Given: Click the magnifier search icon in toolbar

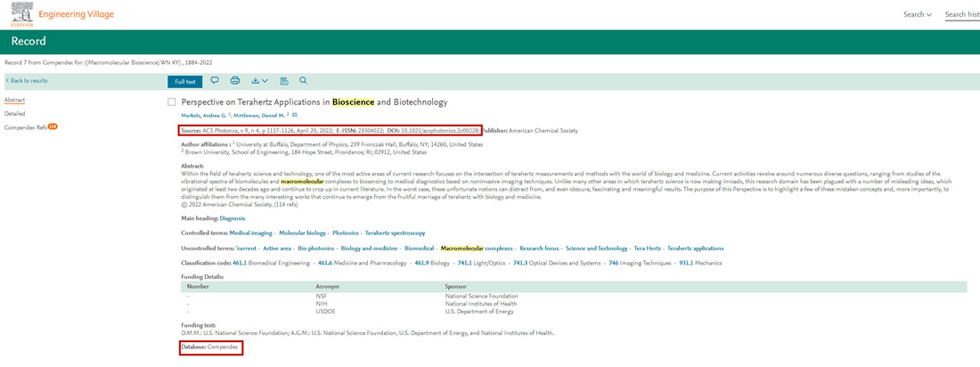Looking at the screenshot, I should (303, 81).
